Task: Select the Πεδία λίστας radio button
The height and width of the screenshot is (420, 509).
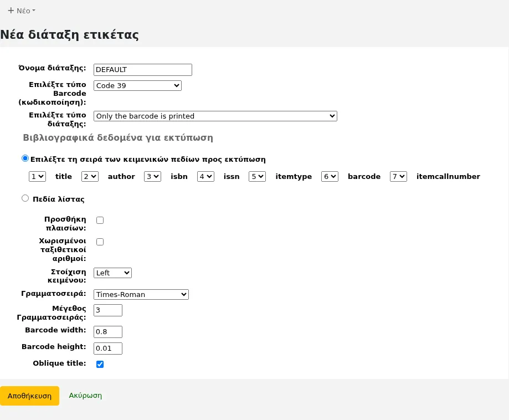Action: click(x=25, y=198)
